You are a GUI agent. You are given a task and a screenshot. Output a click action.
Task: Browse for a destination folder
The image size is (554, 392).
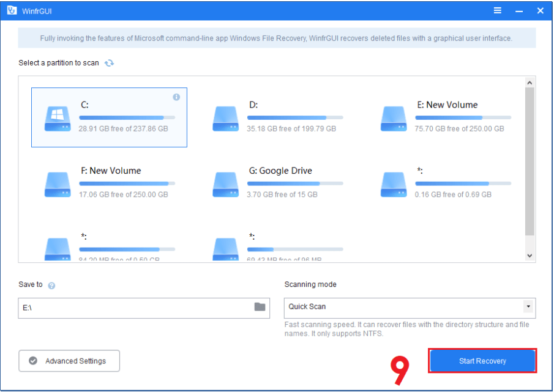(x=260, y=308)
